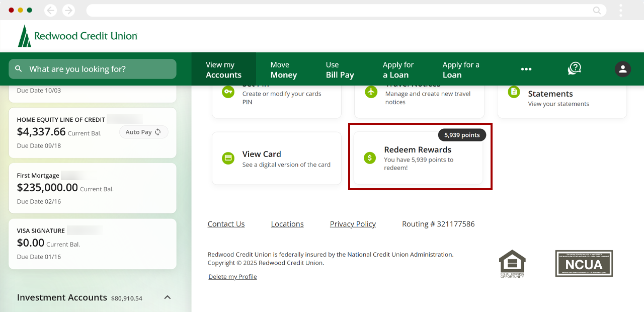Click the Travel Notices airplane icon
This screenshot has width=644, height=312.
(371, 92)
